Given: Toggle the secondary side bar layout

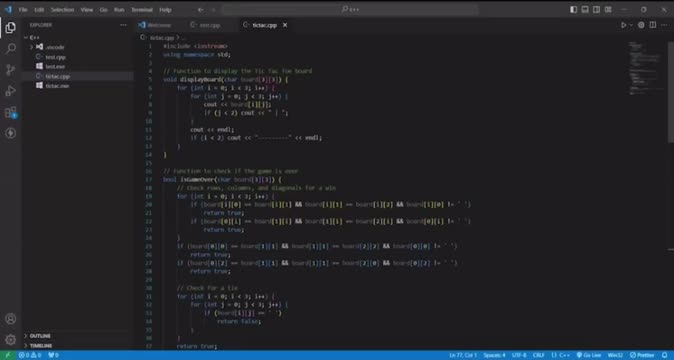Looking at the screenshot, I should pyautogui.click(x=597, y=9).
